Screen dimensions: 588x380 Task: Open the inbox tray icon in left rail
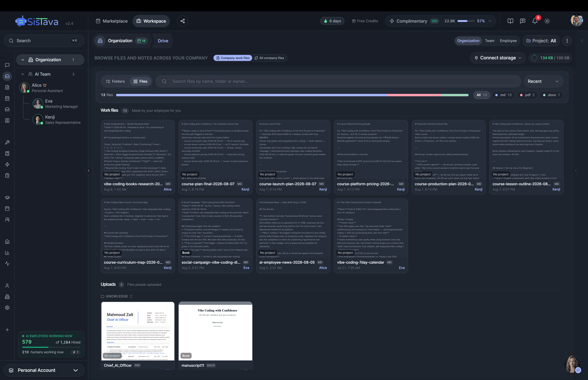tap(7, 109)
